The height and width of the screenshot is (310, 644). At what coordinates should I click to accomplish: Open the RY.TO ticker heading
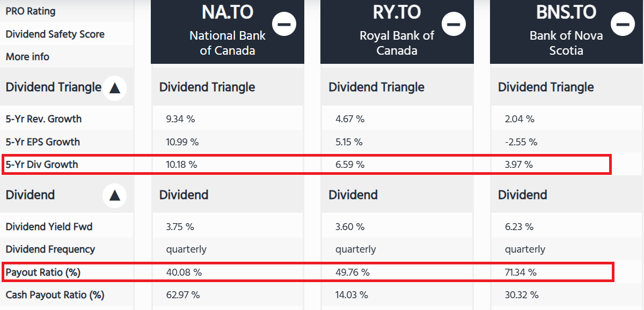click(x=397, y=12)
